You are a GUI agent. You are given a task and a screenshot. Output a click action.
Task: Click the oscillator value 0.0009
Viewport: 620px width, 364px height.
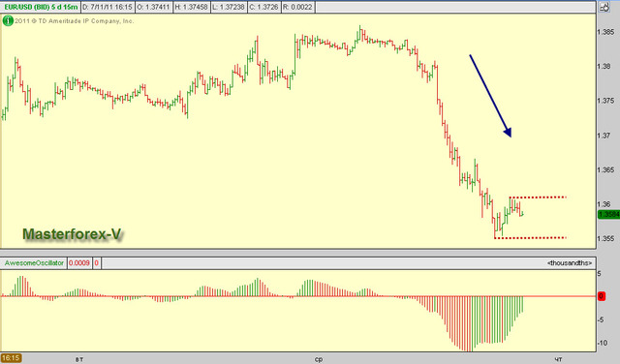pyautogui.click(x=79, y=262)
